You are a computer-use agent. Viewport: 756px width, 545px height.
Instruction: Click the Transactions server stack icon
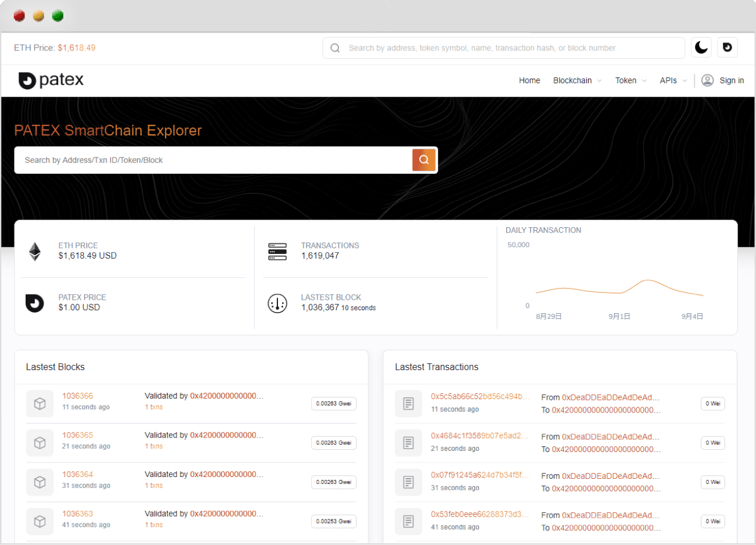pyautogui.click(x=277, y=252)
